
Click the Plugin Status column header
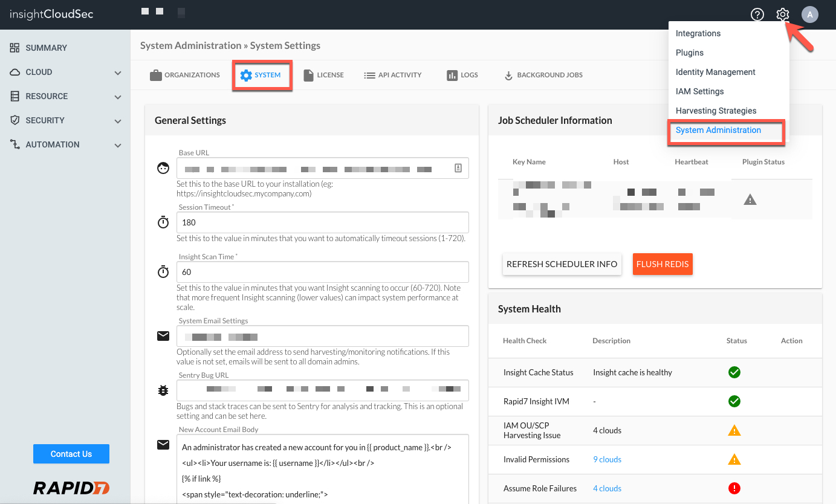coord(763,162)
